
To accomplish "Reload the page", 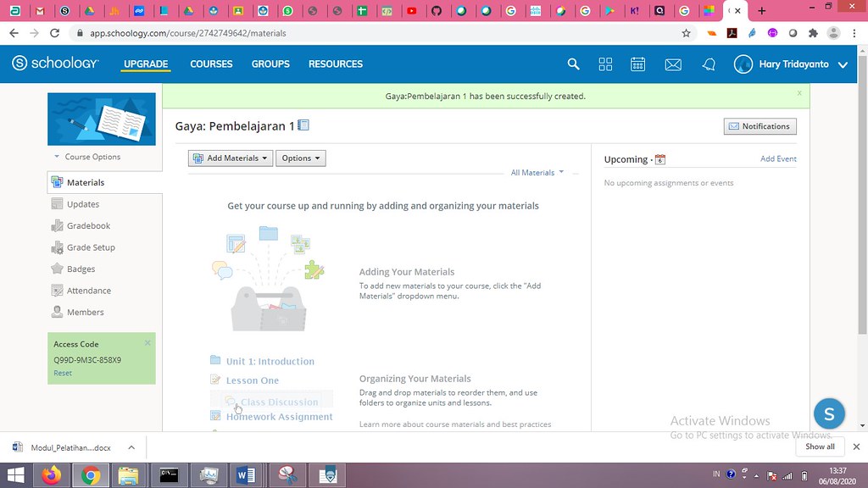I will point(55,33).
